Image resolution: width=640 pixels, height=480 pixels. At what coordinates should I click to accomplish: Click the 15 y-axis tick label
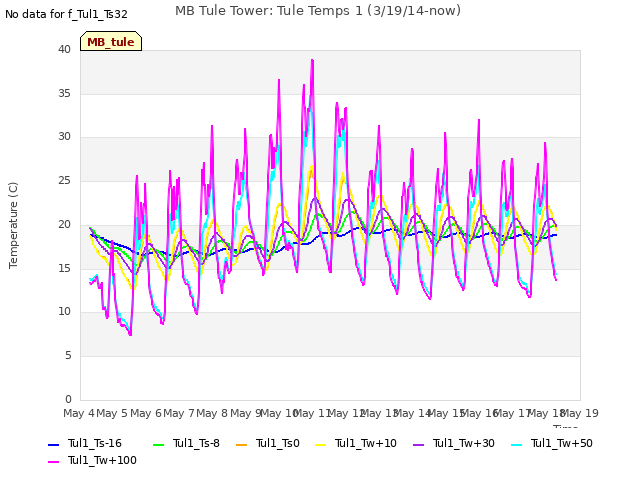pyautogui.click(x=64, y=268)
